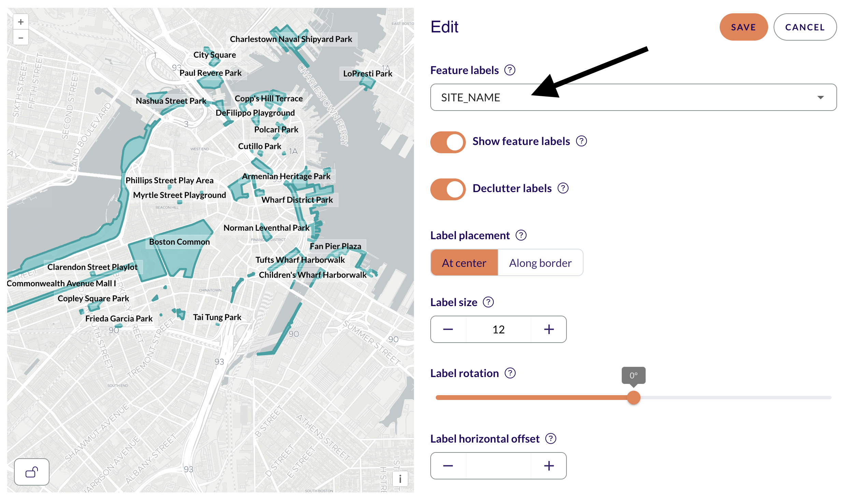Open help for Label horizontal offset

pos(551,439)
